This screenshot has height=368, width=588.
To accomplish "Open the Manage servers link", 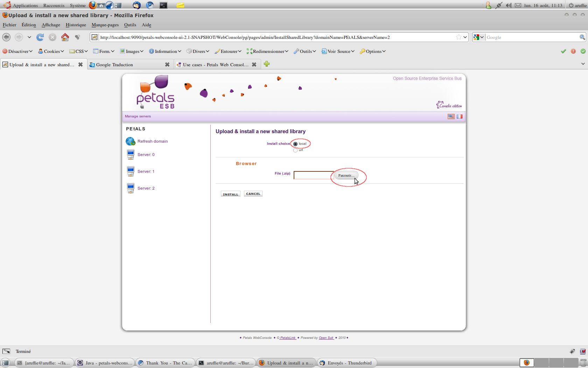I will click(x=138, y=116).
